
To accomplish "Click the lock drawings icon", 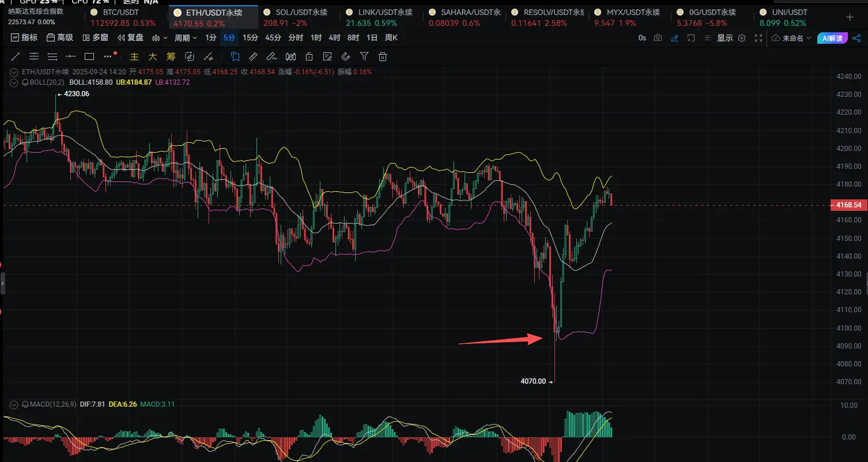I will click(310, 56).
